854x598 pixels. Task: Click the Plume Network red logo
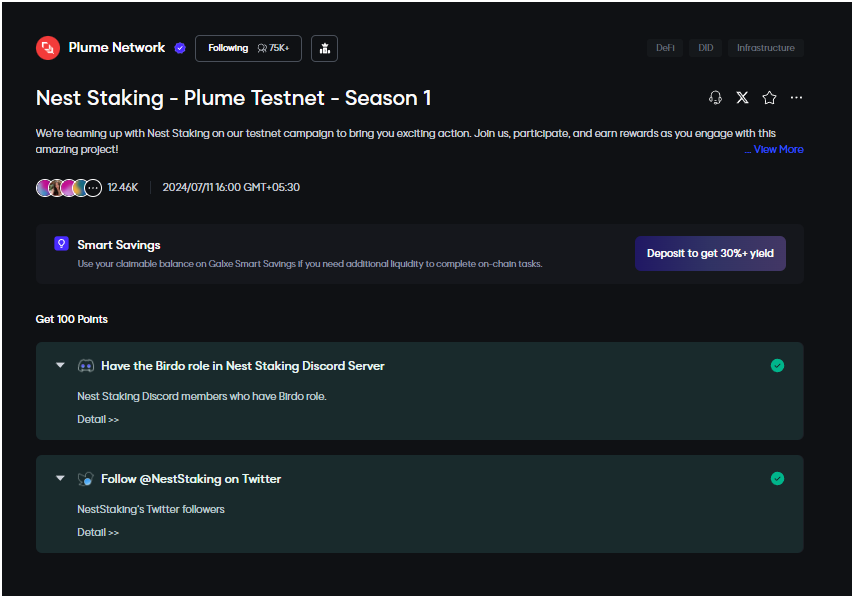(48, 48)
